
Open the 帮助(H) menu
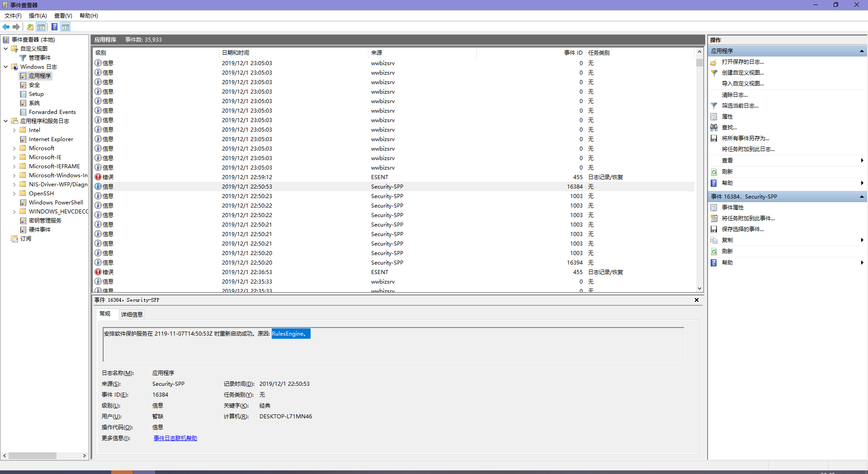(x=89, y=16)
